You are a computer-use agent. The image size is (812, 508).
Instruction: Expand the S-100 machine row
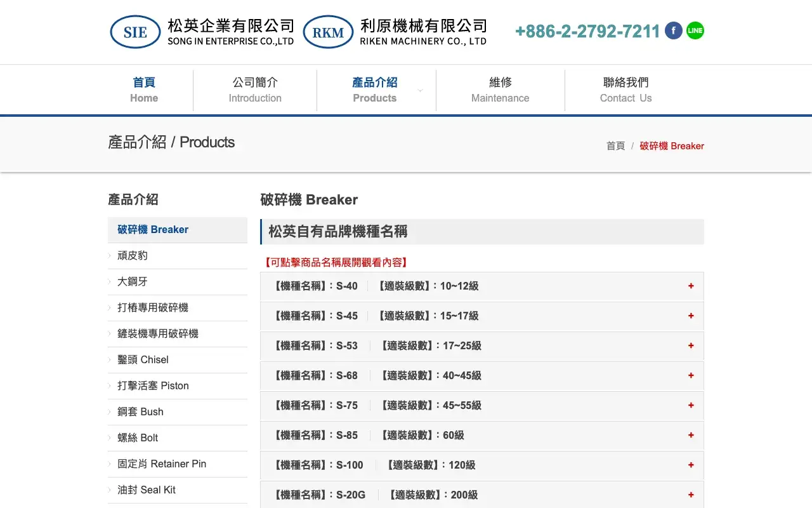point(482,465)
